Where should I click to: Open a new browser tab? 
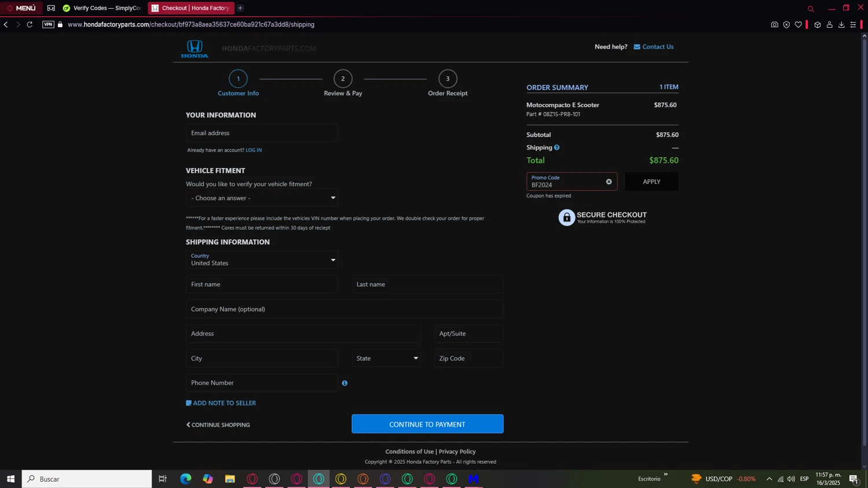coord(240,8)
